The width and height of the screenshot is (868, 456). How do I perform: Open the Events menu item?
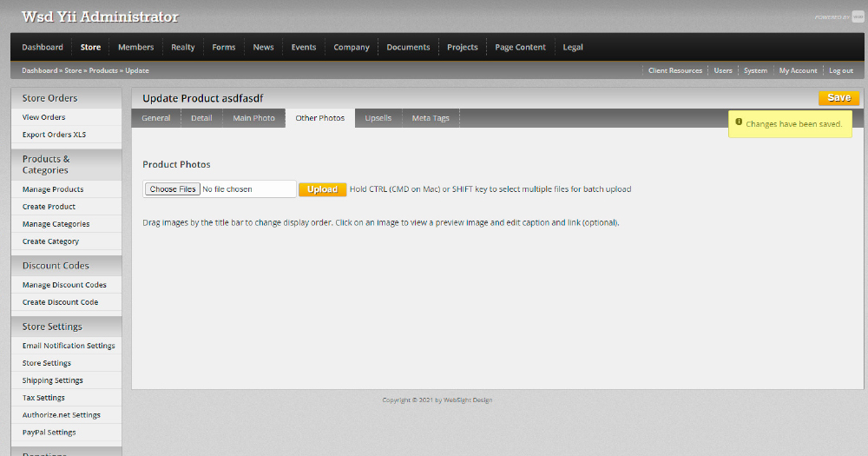click(x=303, y=47)
